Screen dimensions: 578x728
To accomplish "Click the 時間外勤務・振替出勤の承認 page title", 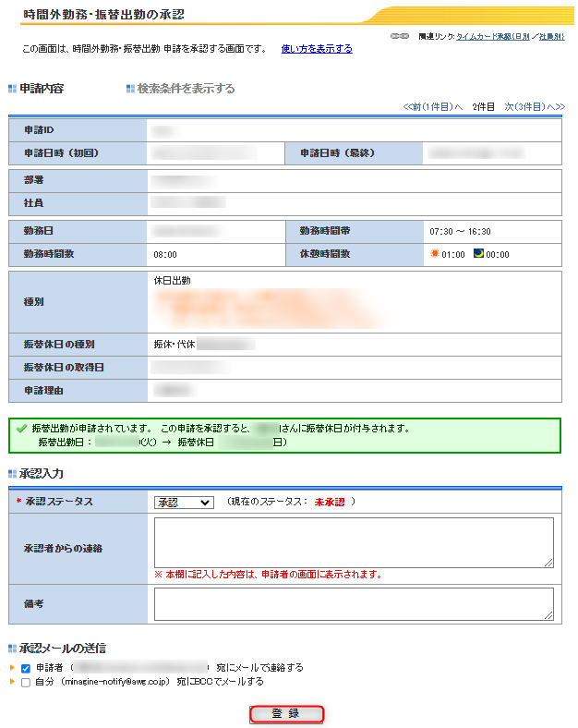I will [104, 15].
